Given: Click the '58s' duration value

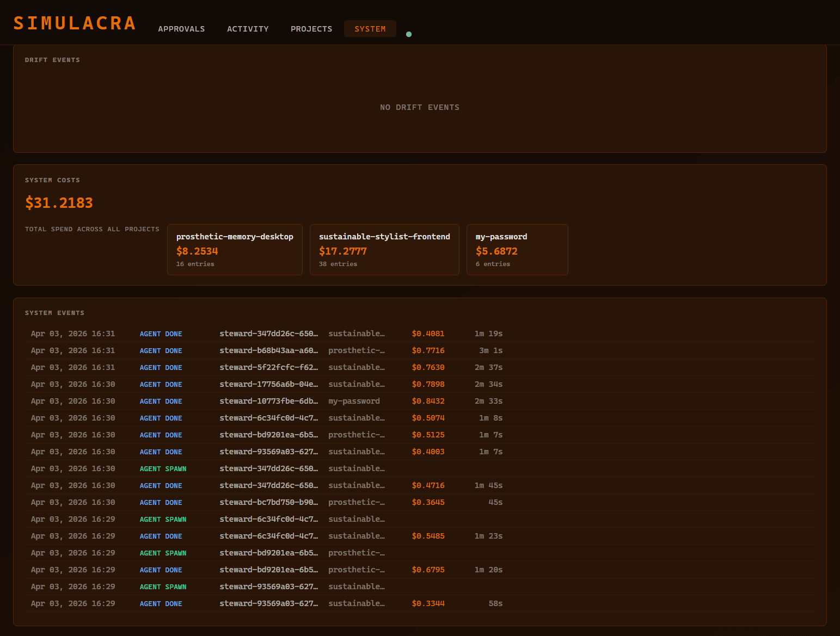Looking at the screenshot, I should (495, 603).
